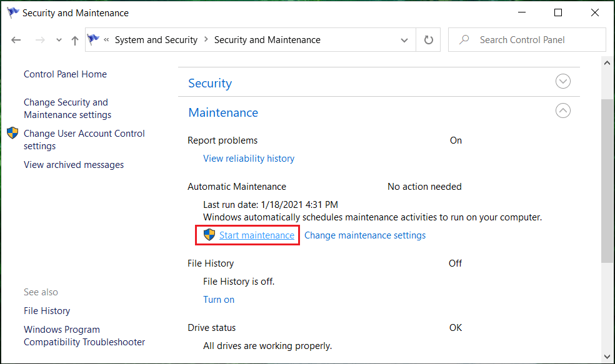Click the shield icon beside Start maintenance
This screenshot has width=615, height=364.
tap(209, 235)
